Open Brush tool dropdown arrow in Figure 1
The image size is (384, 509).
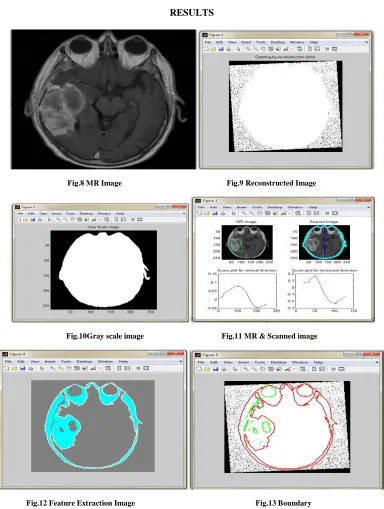click(292, 49)
